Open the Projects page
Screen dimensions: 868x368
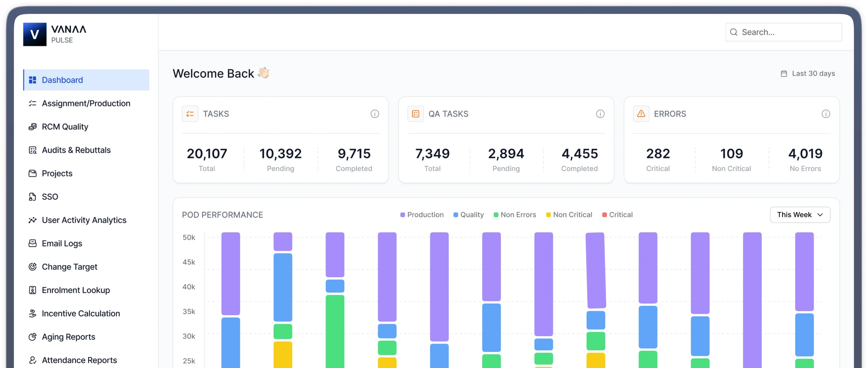[x=86, y=173]
